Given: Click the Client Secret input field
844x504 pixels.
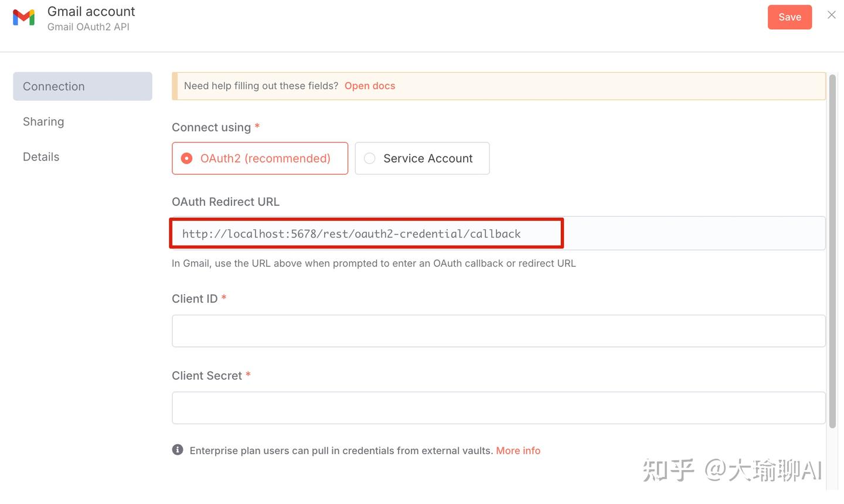Looking at the screenshot, I should pos(498,407).
